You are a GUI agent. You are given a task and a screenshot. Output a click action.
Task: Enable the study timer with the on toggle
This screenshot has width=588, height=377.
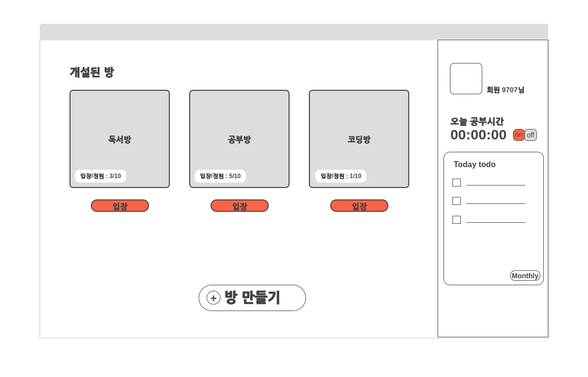pos(518,134)
